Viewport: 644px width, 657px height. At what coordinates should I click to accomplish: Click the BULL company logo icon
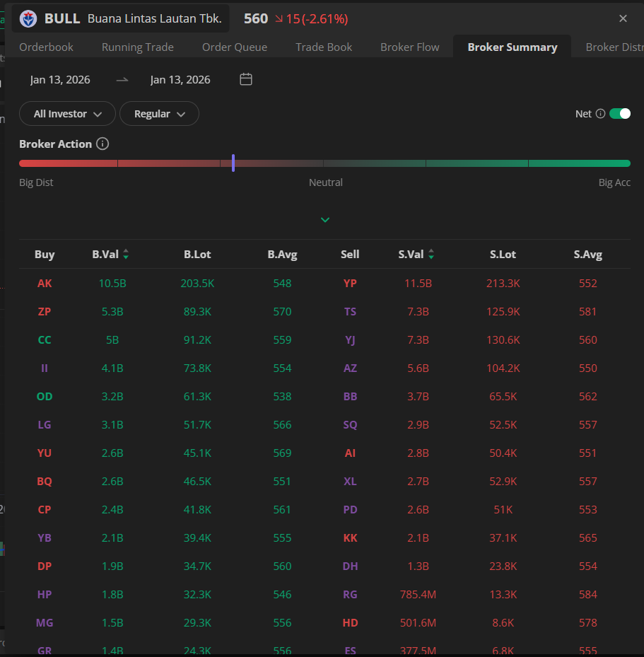pos(28,19)
